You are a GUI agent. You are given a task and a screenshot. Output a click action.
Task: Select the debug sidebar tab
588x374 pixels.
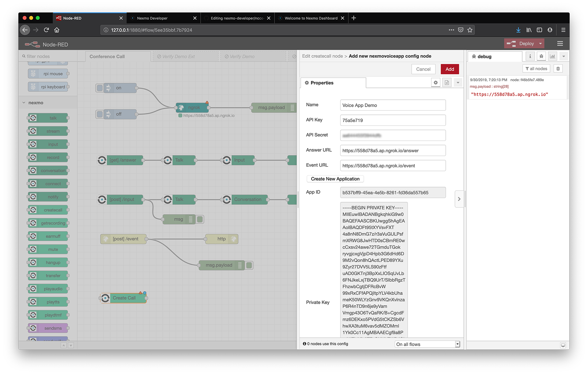495,57
